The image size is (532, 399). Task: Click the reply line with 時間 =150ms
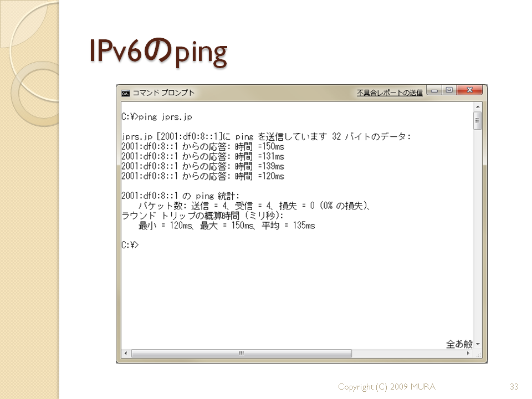(203, 146)
